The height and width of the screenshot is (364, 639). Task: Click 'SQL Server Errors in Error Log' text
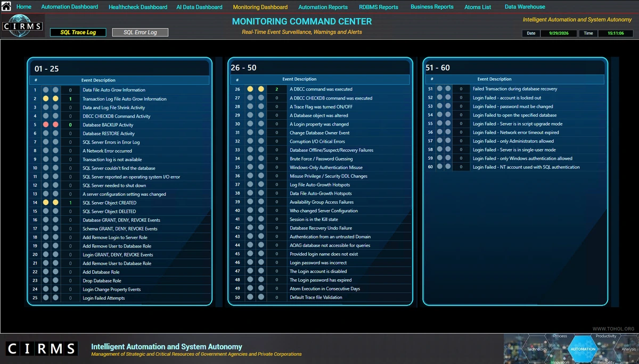tap(111, 143)
